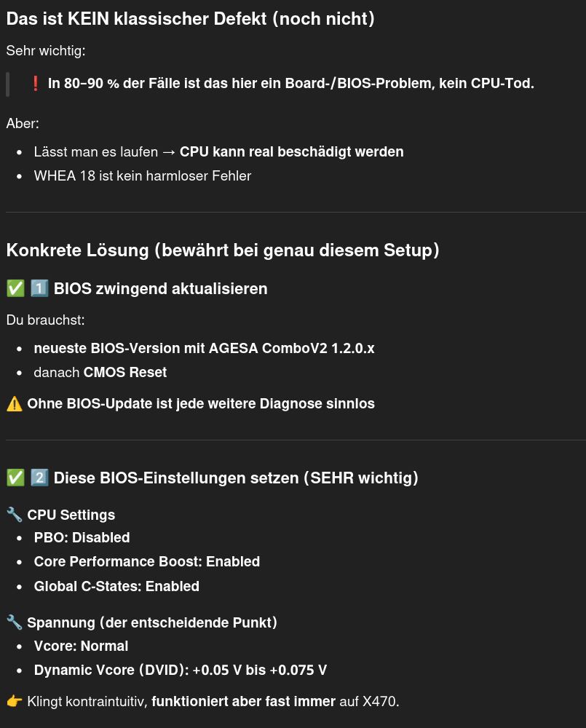Click the green checkmark beside BIOS zwingend aktualisieren

pyautogui.click(x=15, y=289)
